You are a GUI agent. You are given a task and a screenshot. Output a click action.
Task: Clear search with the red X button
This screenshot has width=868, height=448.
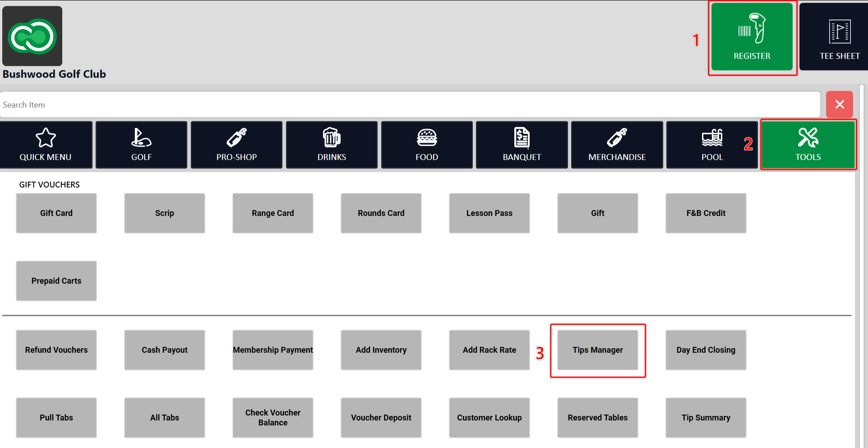tap(840, 104)
